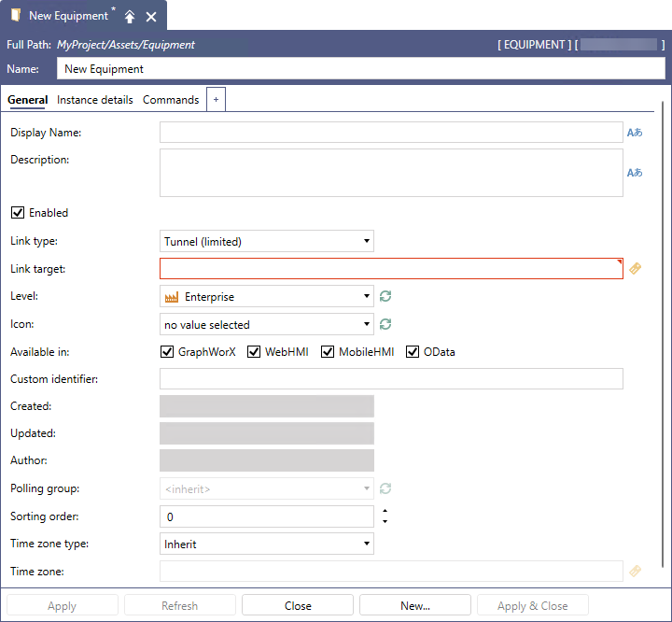Expand the Level dropdown showing Enterprise
The height and width of the screenshot is (622, 672).
(x=267, y=297)
